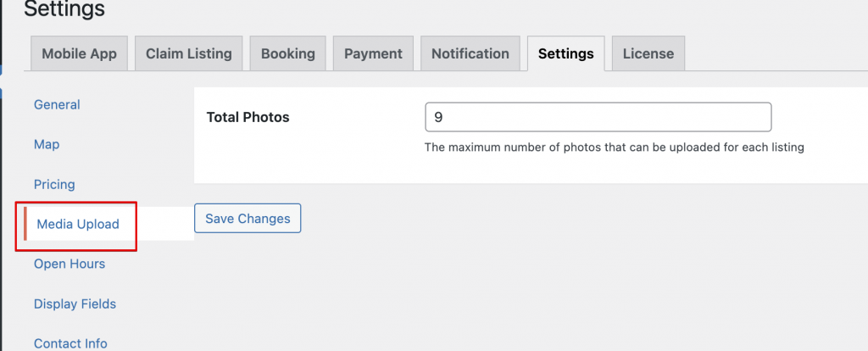The width and height of the screenshot is (868, 351).
Task: Focus the Total Photos number field
Action: [x=598, y=117]
